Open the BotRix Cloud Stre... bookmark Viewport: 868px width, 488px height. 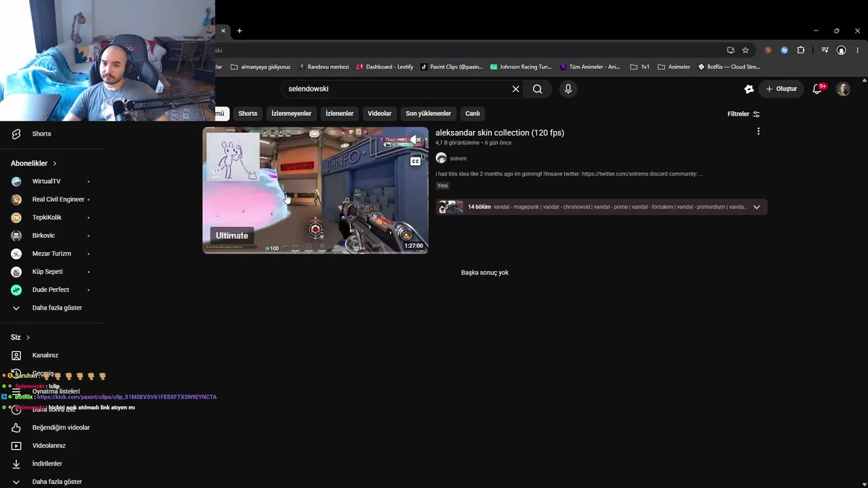pos(729,67)
